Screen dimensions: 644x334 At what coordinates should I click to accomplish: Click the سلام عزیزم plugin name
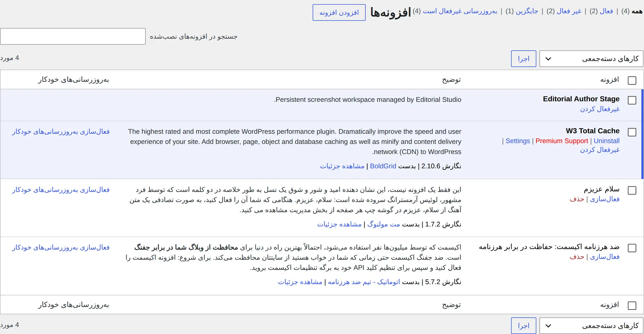tap(601, 189)
